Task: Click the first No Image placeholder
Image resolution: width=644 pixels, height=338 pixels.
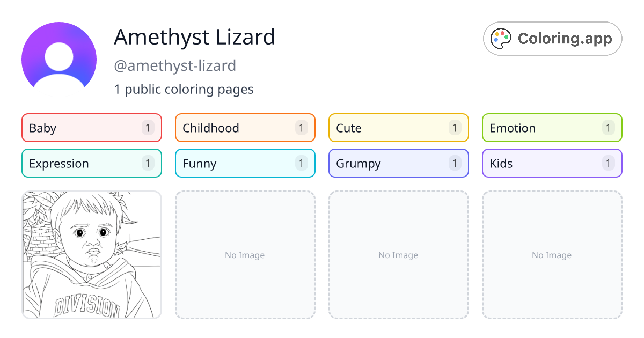Action: pyautogui.click(x=245, y=255)
